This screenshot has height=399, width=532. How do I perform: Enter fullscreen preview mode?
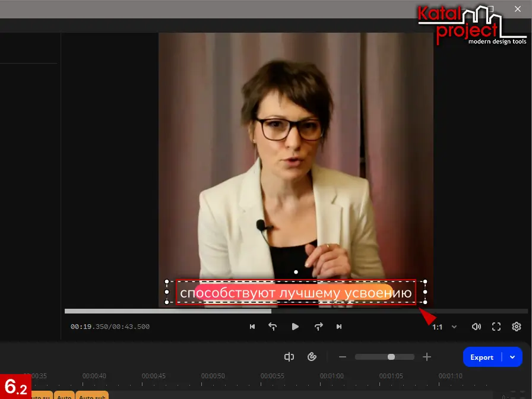(x=496, y=327)
